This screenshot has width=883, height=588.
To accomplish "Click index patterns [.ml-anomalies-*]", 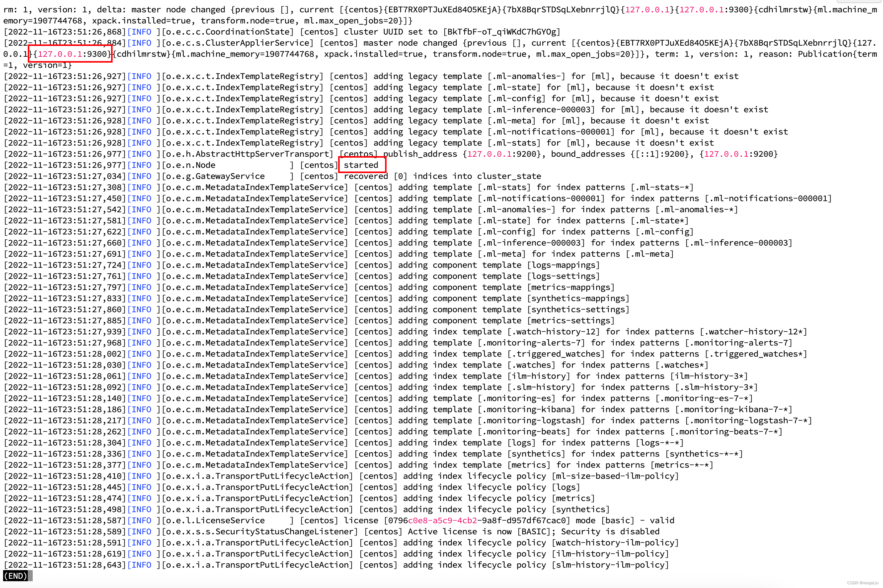I will [x=697, y=209].
